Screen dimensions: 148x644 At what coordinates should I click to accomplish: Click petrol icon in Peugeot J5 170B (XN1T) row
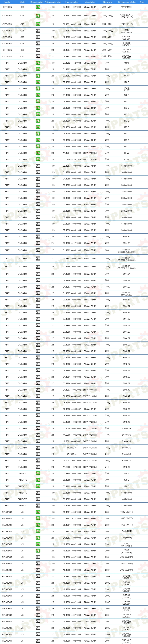click(x=38, y=525)
